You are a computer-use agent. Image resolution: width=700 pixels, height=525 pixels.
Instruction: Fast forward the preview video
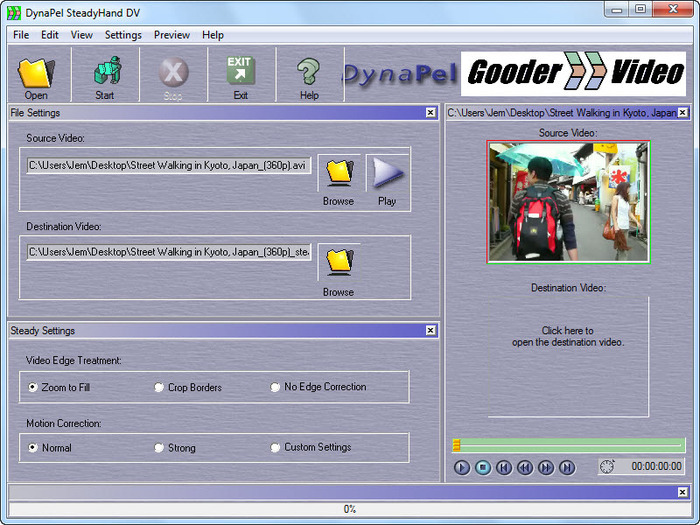click(x=546, y=467)
